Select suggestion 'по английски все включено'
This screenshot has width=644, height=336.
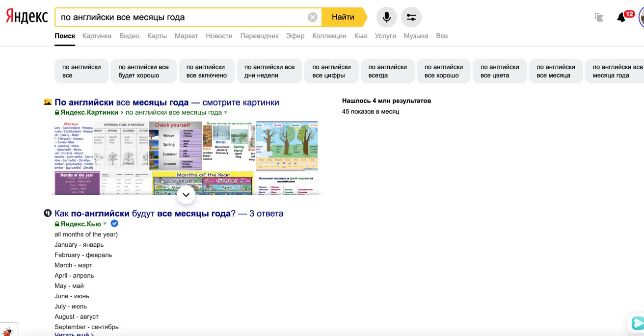point(207,71)
